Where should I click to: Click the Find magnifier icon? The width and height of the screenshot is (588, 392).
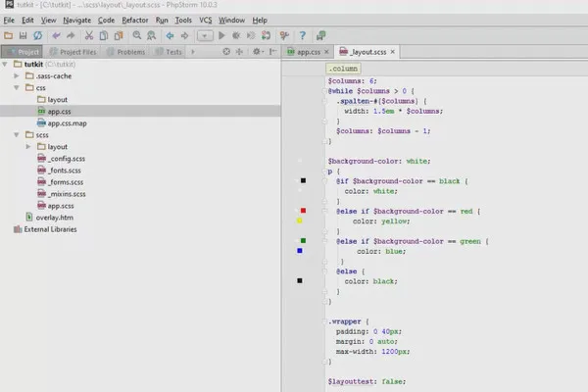pos(137,35)
